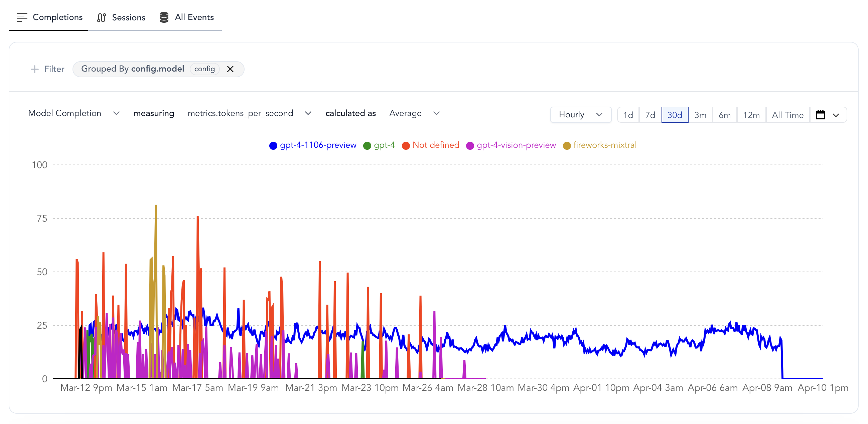Toggle gpt-4 legend series visibility
Image resolution: width=868 pixels, height=424 pixels.
click(384, 145)
